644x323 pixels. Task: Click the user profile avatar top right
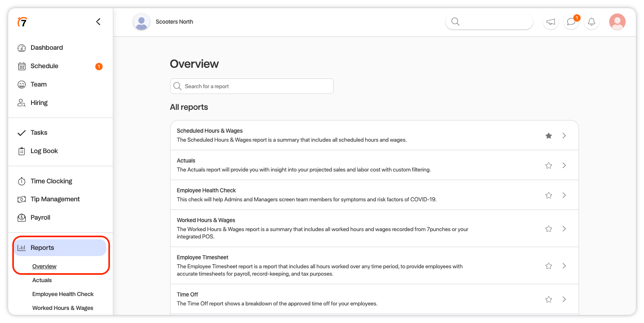pos(617,22)
